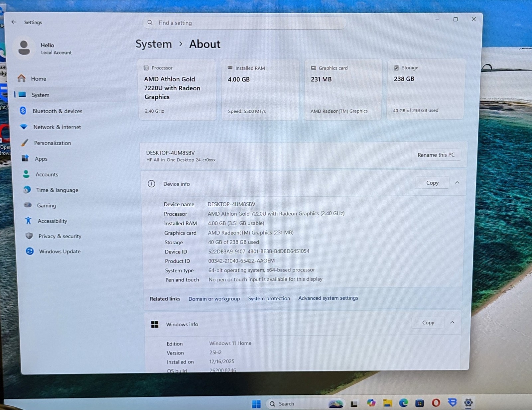Maximize the Settings window
532x410 pixels.
456,19
